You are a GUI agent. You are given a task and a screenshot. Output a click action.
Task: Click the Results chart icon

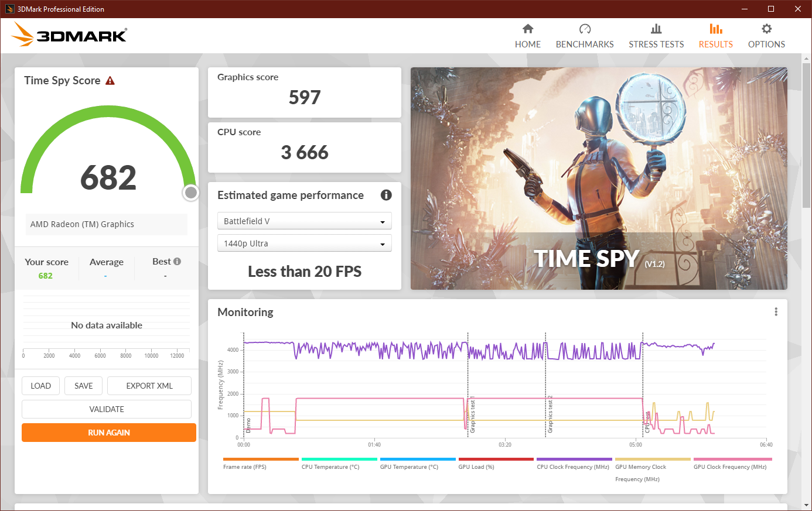[716, 29]
